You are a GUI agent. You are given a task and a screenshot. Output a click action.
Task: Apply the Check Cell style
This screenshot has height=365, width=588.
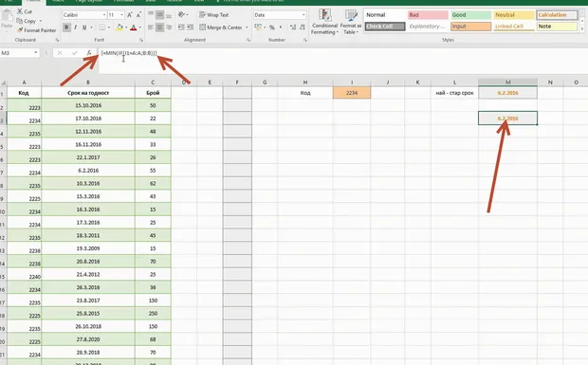pyautogui.click(x=385, y=27)
